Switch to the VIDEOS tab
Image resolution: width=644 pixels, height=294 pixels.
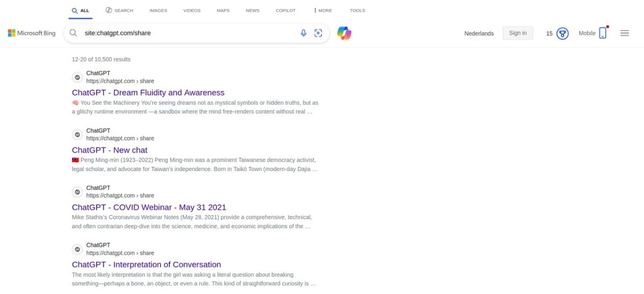point(192,10)
